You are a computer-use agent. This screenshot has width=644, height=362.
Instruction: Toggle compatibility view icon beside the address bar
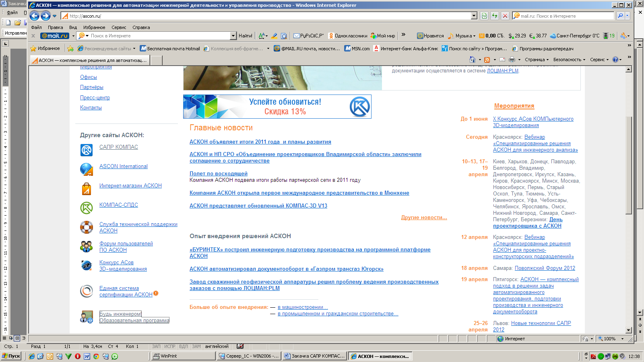coord(484,16)
